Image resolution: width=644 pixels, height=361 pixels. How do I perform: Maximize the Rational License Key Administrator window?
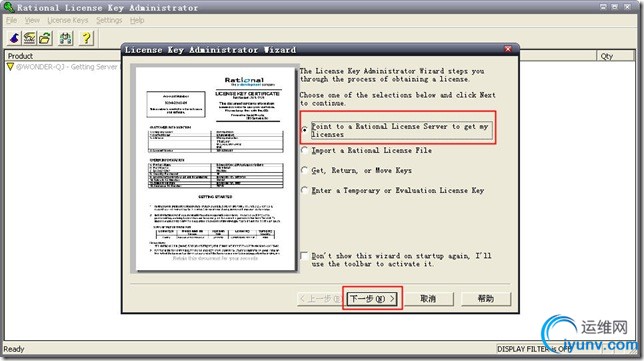(615, 7)
